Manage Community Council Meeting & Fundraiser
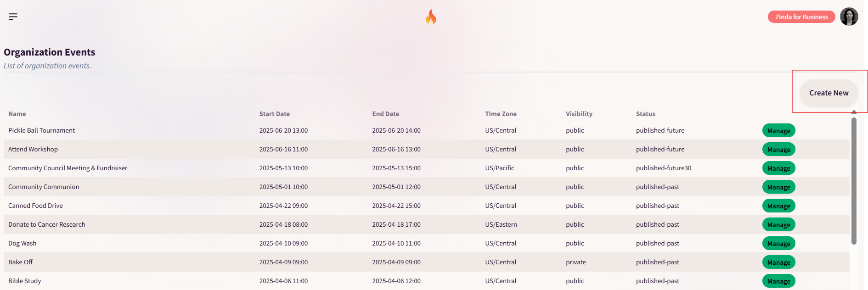The height and width of the screenshot is (290, 868). 778,168
